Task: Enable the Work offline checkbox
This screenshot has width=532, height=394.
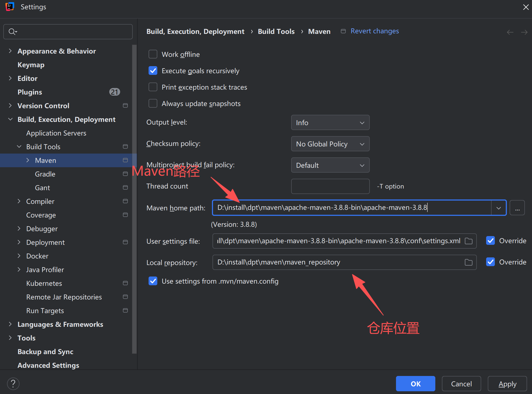Action: [153, 54]
